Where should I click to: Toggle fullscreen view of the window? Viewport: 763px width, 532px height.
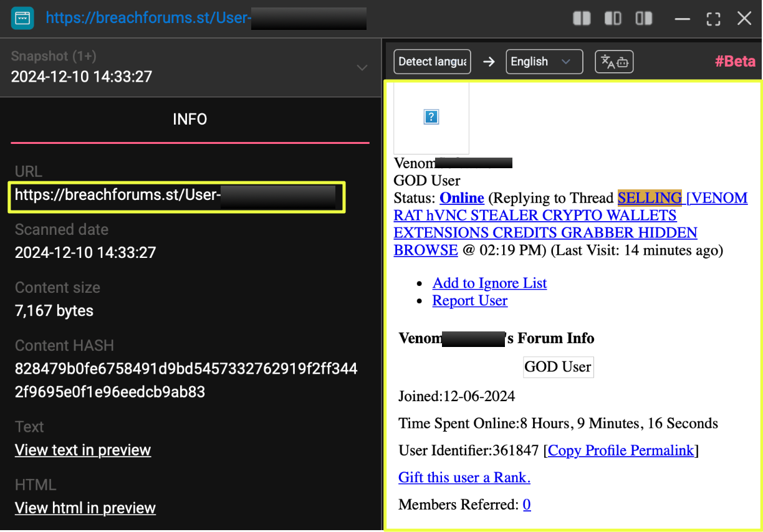(713, 19)
